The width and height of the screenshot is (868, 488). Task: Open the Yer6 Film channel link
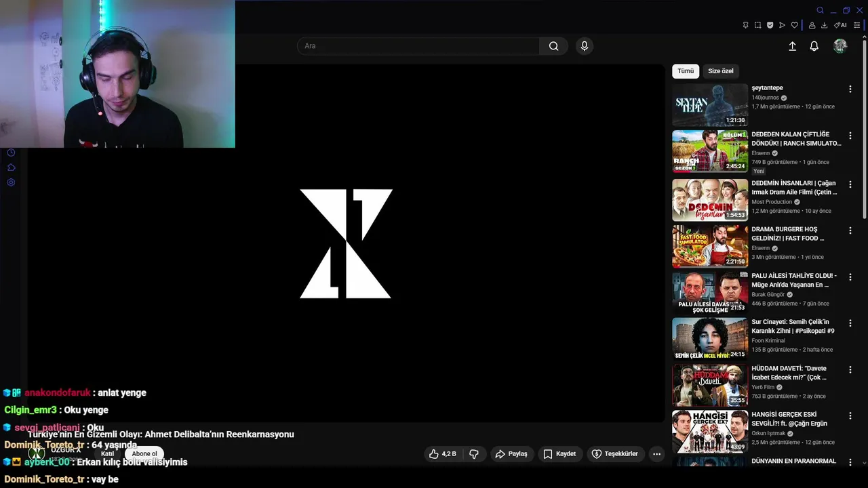763,387
